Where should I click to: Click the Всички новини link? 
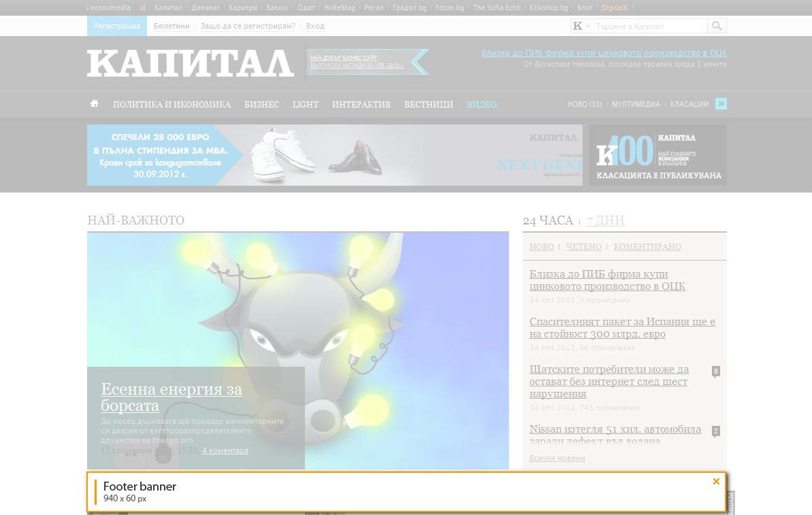(557, 458)
